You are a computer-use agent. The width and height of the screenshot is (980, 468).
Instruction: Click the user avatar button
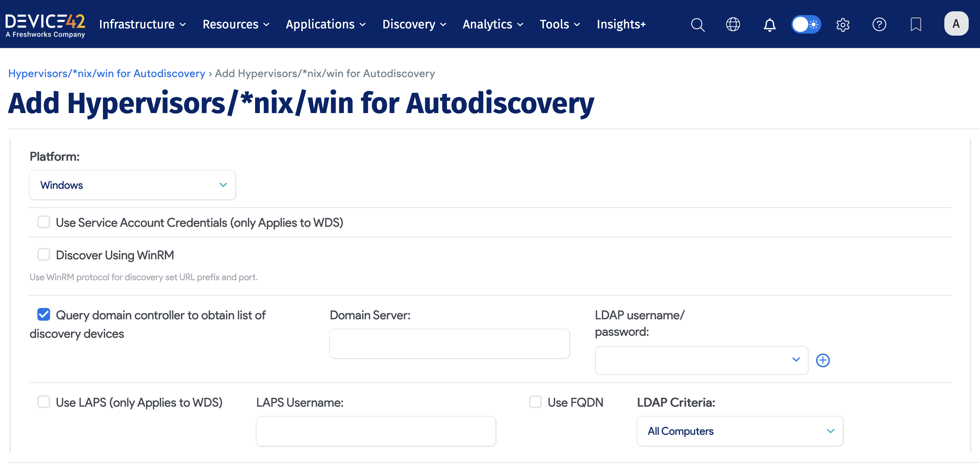(x=956, y=24)
